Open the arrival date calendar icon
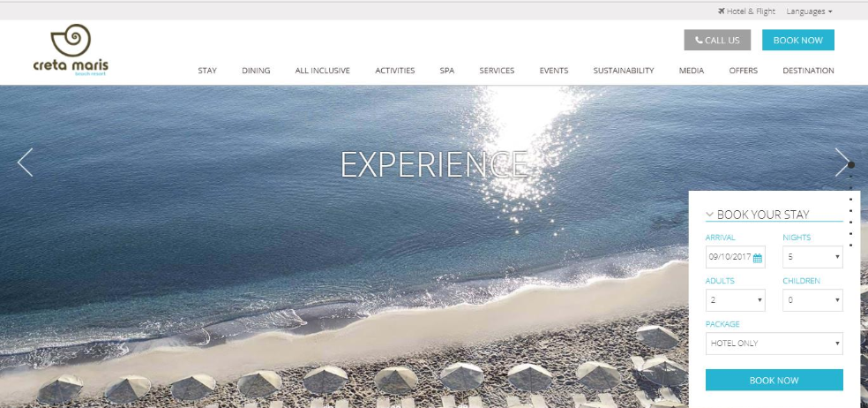 tap(757, 258)
